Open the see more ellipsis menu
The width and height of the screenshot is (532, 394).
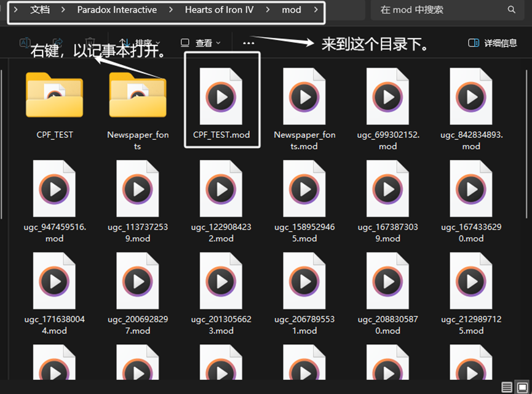[248, 43]
